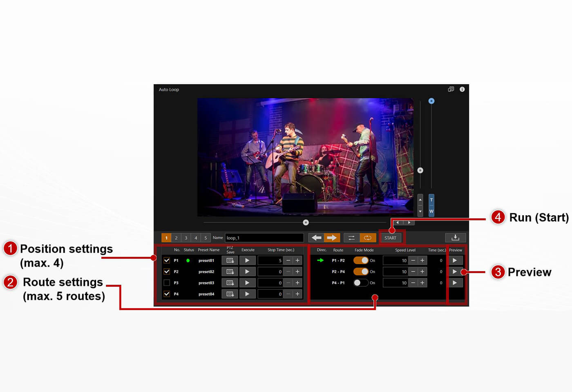Image resolution: width=572 pixels, height=392 pixels.
Task: Switch to loop tab 5
Action: [206, 237]
